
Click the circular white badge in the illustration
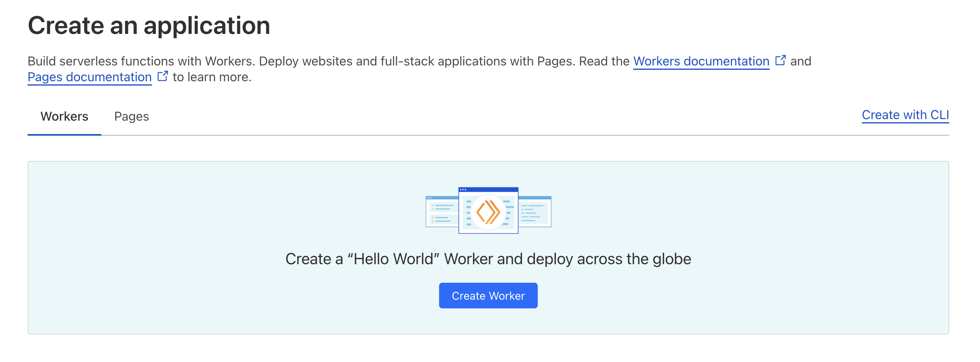[488, 211]
